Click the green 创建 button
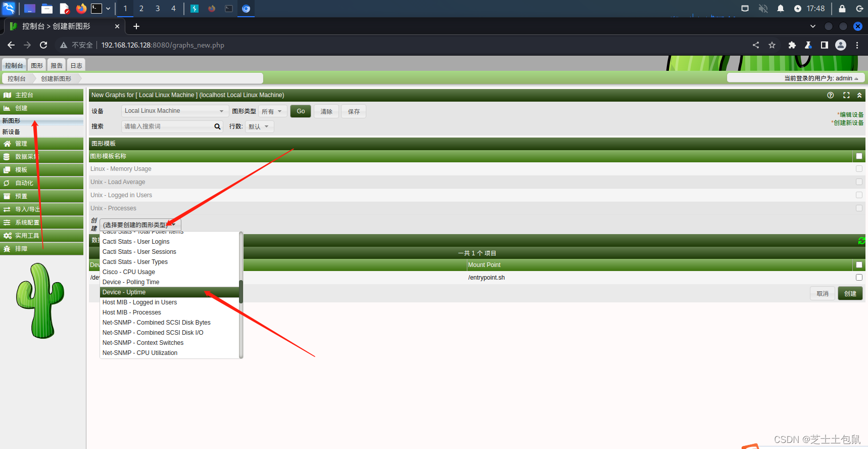The image size is (868, 449). pyautogui.click(x=850, y=293)
